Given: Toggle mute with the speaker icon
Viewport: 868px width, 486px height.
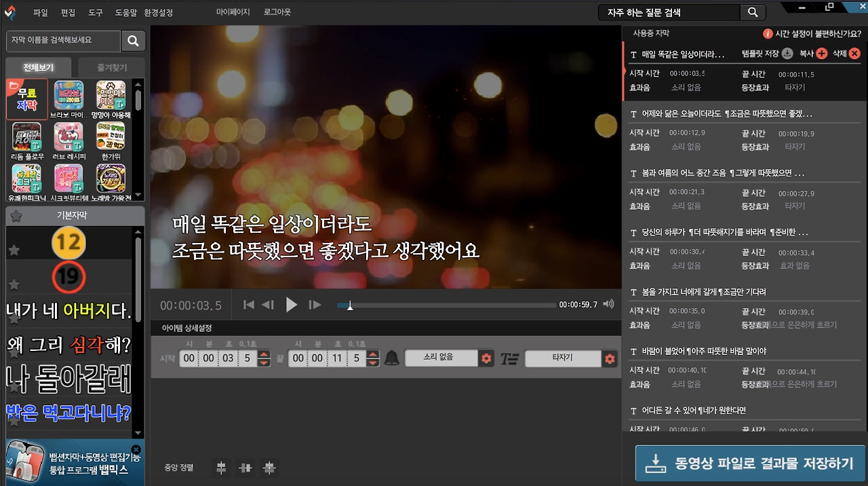Looking at the screenshot, I should (608, 304).
